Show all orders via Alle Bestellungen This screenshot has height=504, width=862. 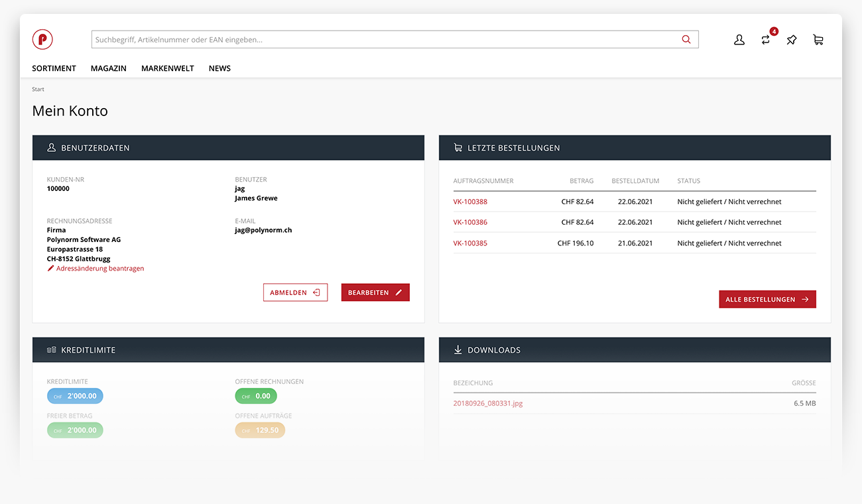(767, 299)
